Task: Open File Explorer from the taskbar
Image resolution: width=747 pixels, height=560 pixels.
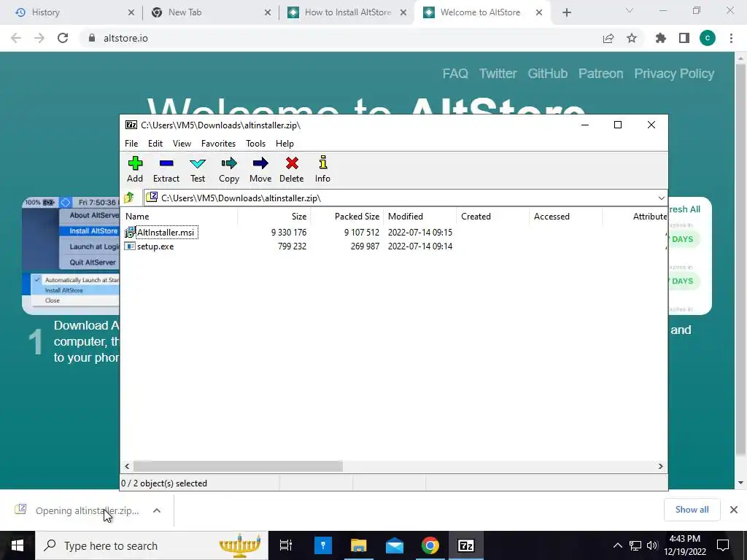Action: pyautogui.click(x=359, y=545)
